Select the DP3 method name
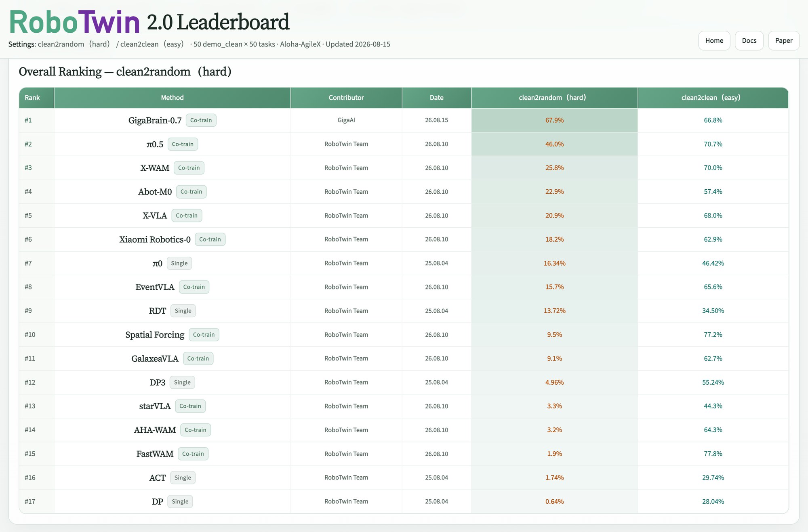The width and height of the screenshot is (808, 532). click(x=157, y=382)
